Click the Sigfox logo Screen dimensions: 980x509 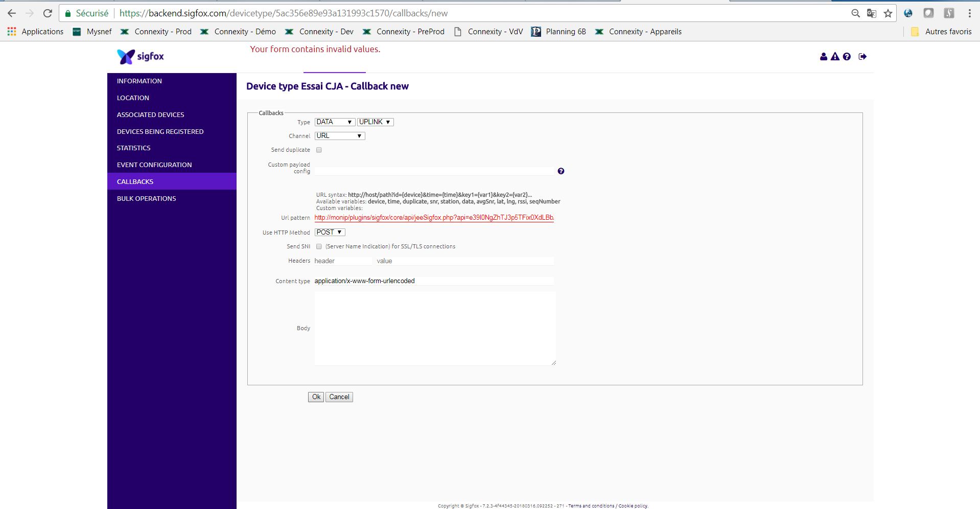(x=141, y=56)
